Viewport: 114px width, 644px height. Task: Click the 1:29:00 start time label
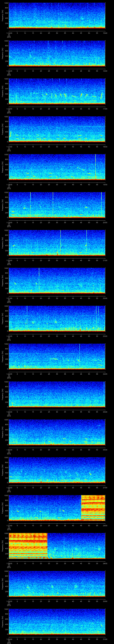click(x=9, y=601)
